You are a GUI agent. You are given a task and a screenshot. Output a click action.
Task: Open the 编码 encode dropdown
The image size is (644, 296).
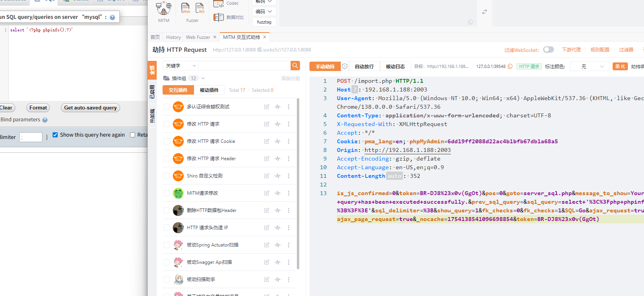(x=264, y=11)
